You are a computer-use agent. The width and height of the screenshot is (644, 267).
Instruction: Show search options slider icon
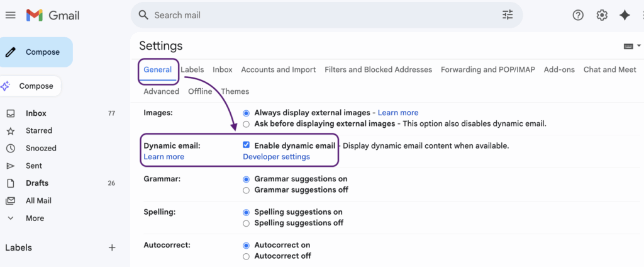point(508,15)
